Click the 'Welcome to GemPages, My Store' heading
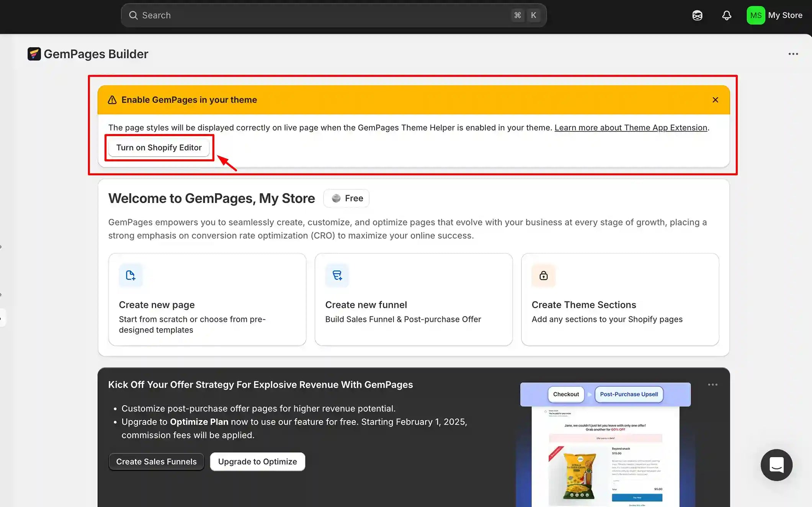The height and width of the screenshot is (507, 812). [x=211, y=198]
